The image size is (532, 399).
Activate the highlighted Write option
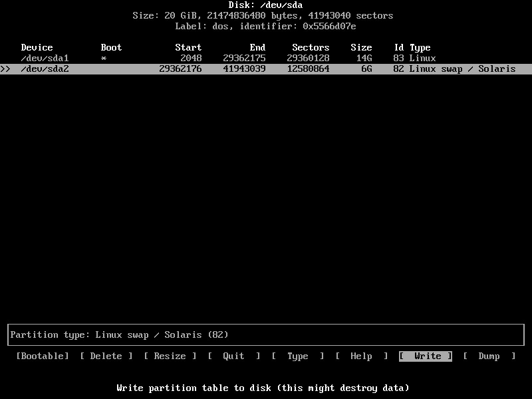point(426,356)
